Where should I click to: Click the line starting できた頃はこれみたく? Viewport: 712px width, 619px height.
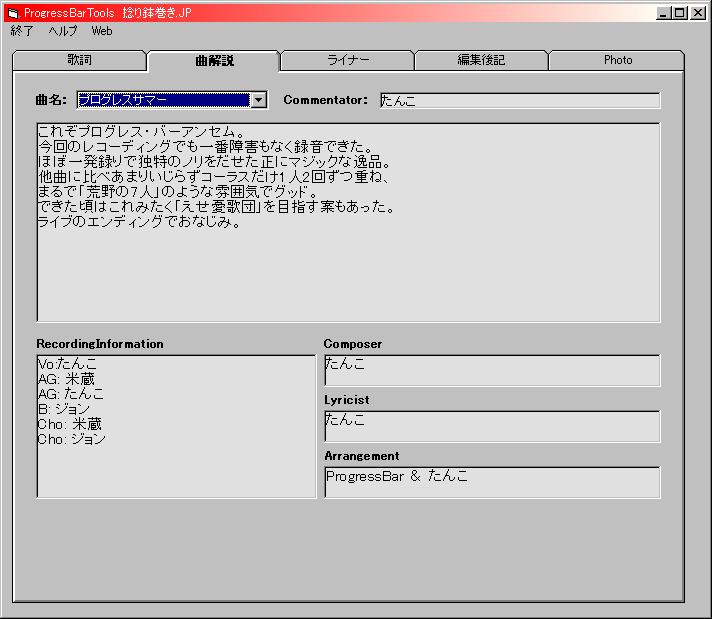217,207
